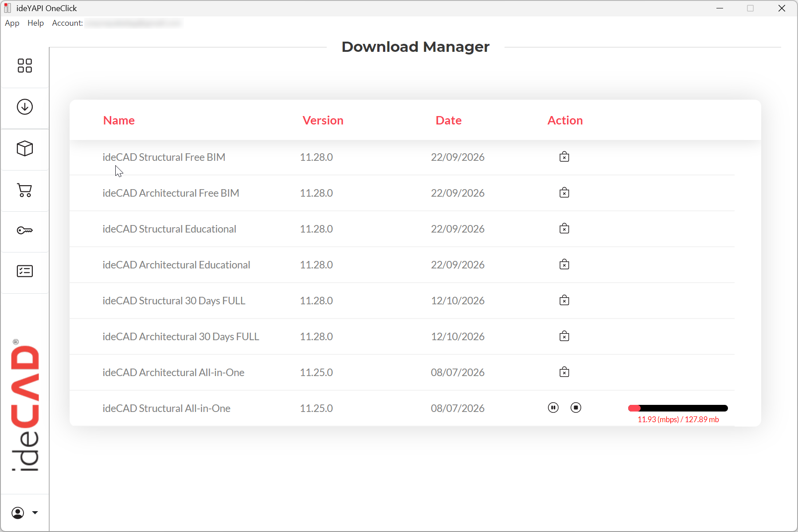The height and width of the screenshot is (532, 798).
Task: Open the shopping cart sidebar icon
Action: tap(25, 190)
